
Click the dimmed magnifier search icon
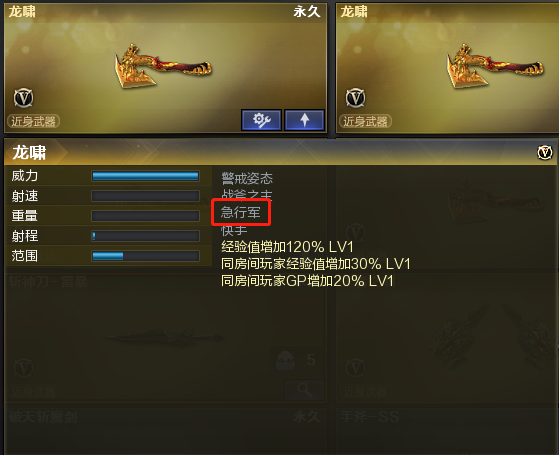pos(304,390)
